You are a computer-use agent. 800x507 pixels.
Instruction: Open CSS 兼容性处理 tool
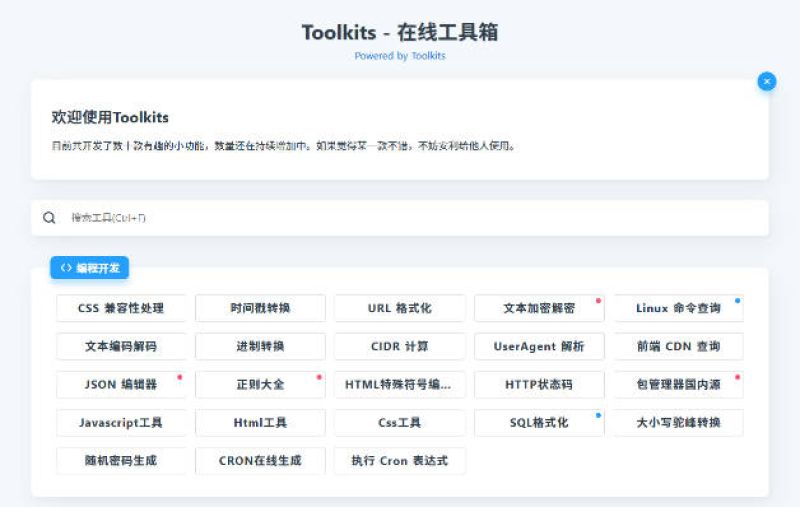click(x=121, y=308)
